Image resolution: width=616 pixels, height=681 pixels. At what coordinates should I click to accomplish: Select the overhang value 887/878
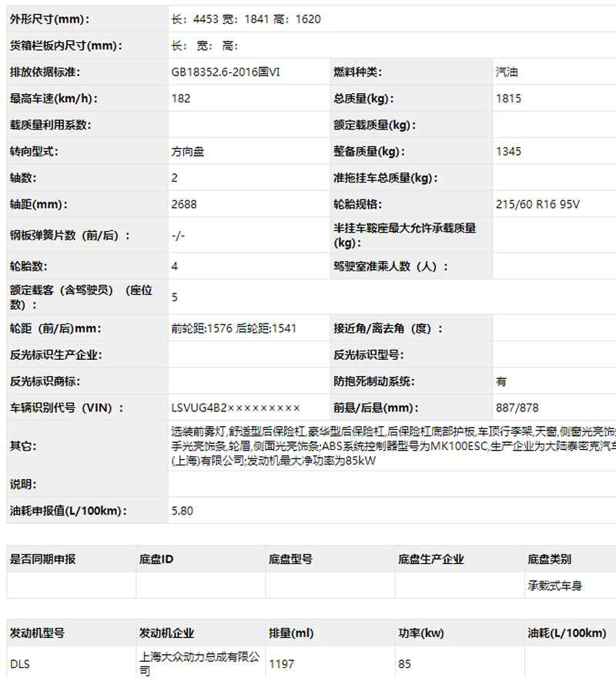click(x=517, y=408)
